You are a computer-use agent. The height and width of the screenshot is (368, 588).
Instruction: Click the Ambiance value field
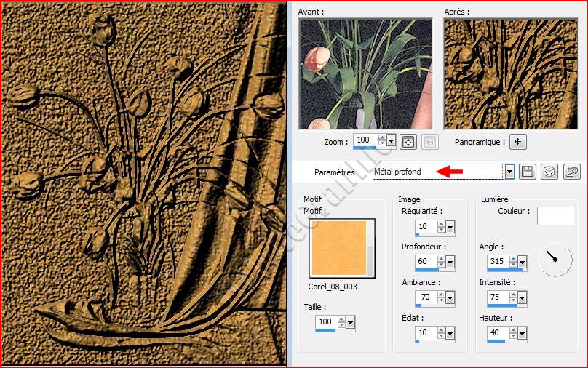[424, 297]
